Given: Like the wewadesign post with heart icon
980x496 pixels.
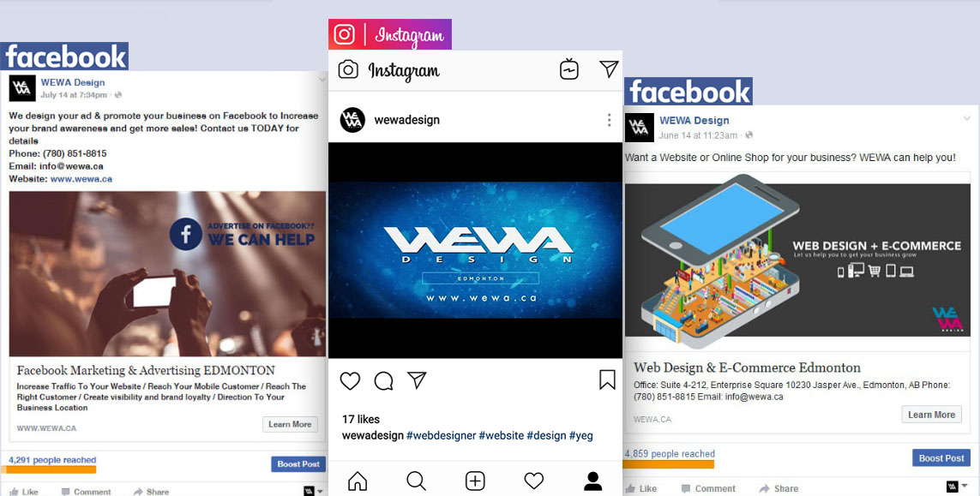Looking at the screenshot, I should (x=350, y=380).
